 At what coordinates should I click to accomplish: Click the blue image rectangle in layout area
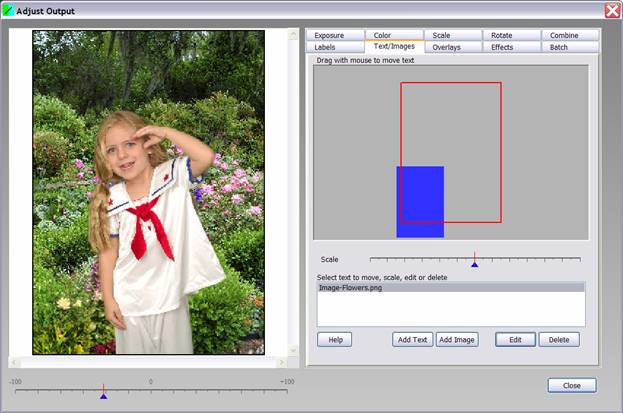420,202
